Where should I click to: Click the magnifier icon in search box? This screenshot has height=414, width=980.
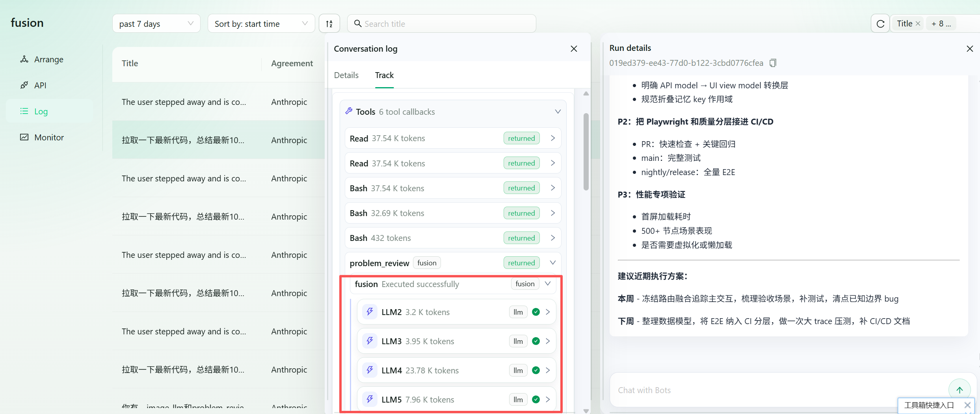click(x=358, y=24)
